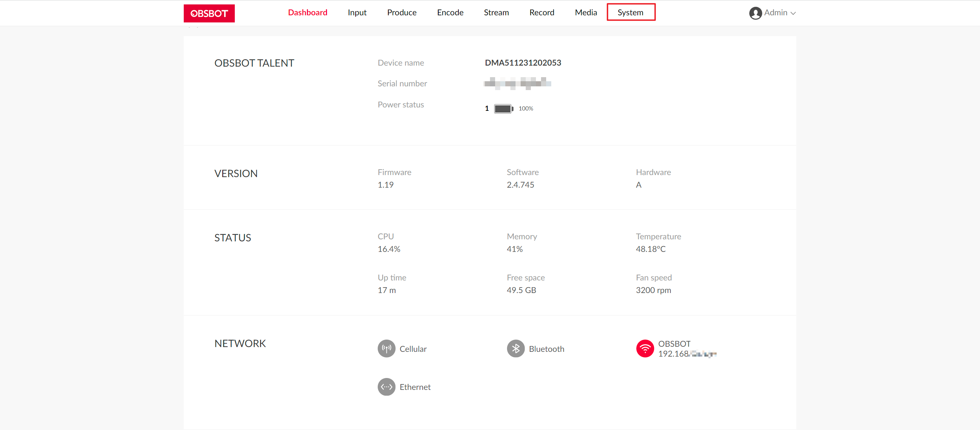Open the Record tab
The image size is (980, 430).
(542, 13)
